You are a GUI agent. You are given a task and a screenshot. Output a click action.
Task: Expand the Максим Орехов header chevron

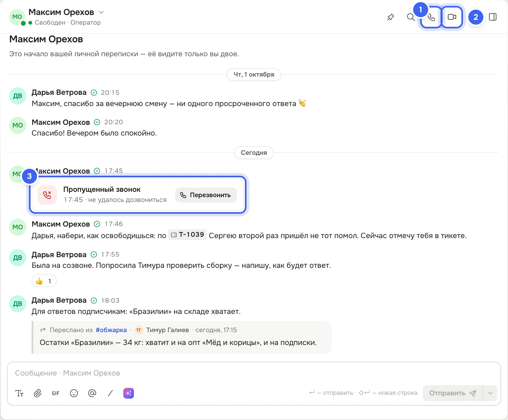point(101,12)
